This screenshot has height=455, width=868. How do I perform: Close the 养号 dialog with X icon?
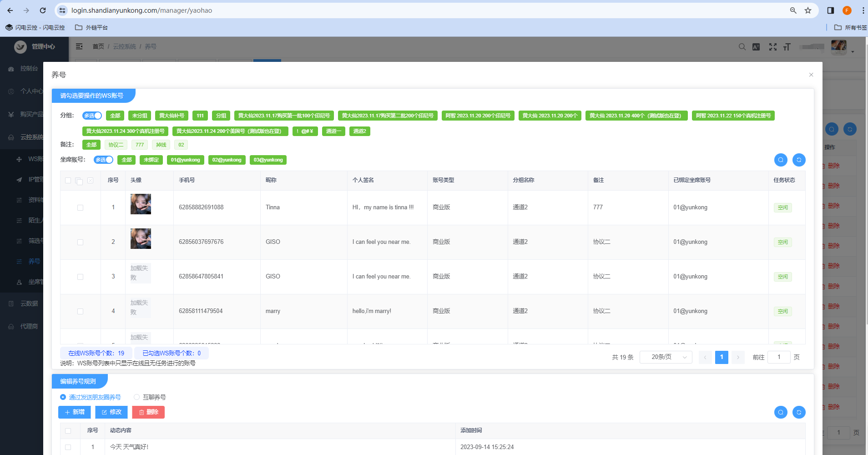coord(811,75)
